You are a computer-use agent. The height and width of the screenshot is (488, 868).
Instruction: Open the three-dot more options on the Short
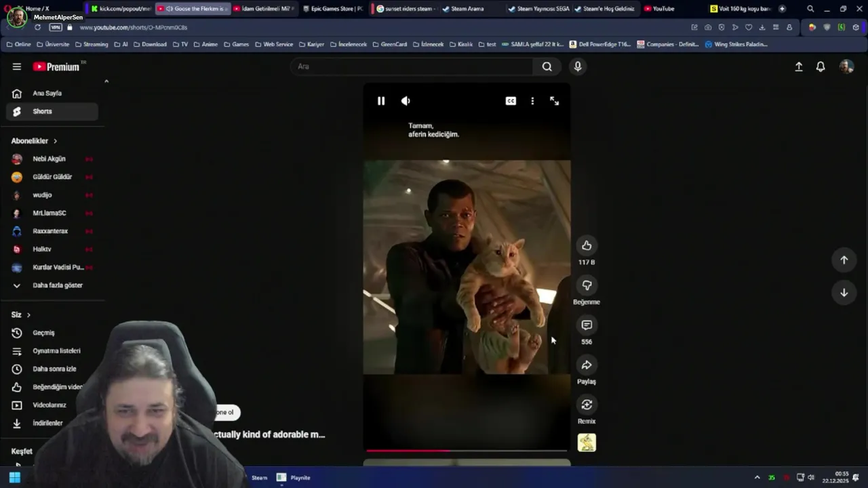[532, 101]
